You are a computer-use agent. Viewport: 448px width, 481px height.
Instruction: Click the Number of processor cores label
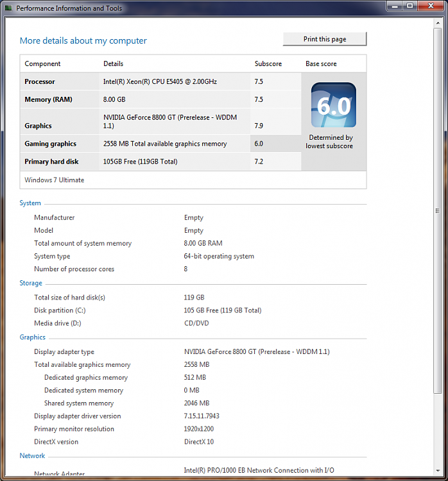[x=74, y=269]
